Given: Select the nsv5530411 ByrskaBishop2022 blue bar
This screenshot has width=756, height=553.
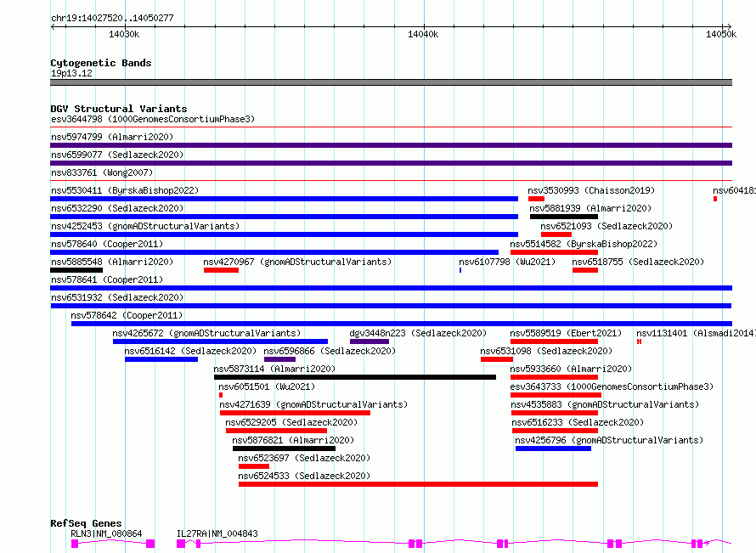Looking at the screenshot, I should pos(284,199).
